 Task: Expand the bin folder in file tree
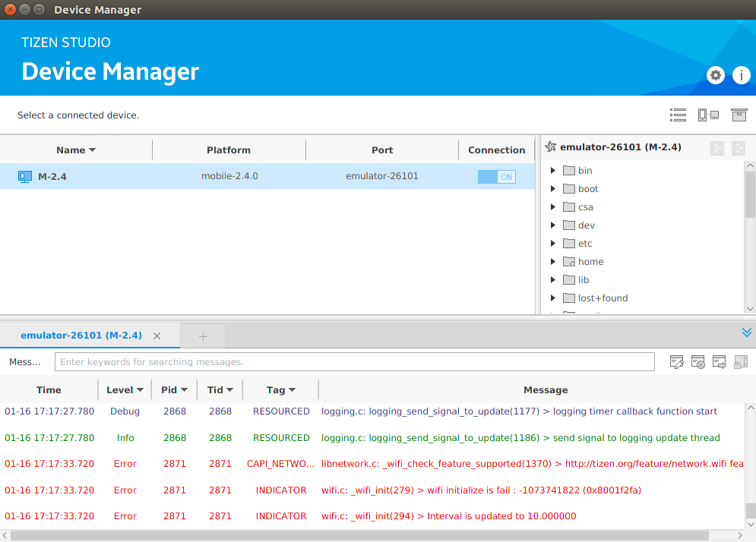553,171
